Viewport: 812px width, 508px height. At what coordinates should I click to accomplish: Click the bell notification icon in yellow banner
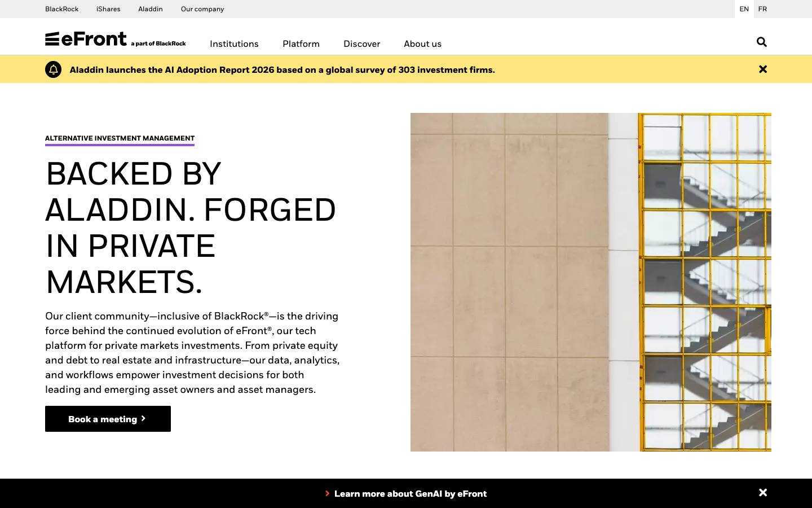pos(53,69)
